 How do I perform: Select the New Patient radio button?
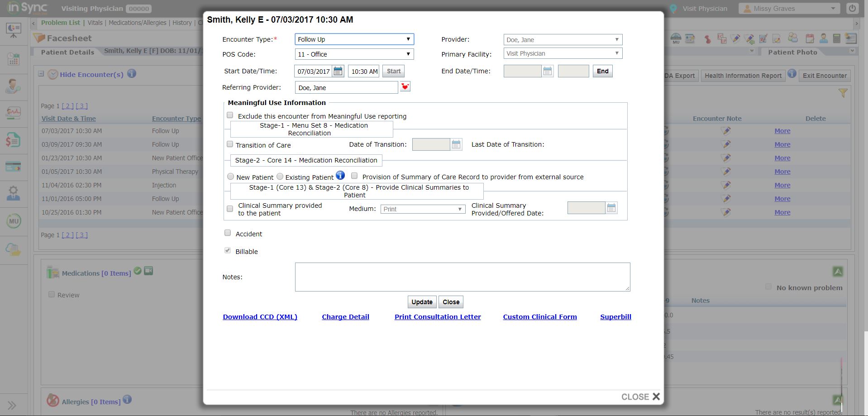pyautogui.click(x=231, y=177)
